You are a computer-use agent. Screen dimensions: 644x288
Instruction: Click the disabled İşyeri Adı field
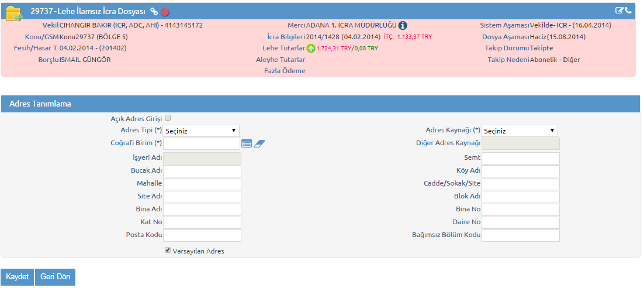[202, 158]
